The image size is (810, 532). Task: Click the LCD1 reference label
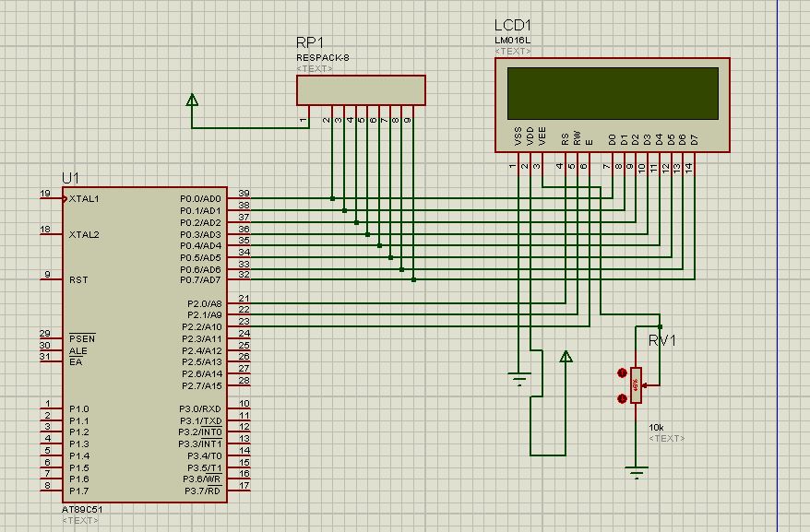513,25
